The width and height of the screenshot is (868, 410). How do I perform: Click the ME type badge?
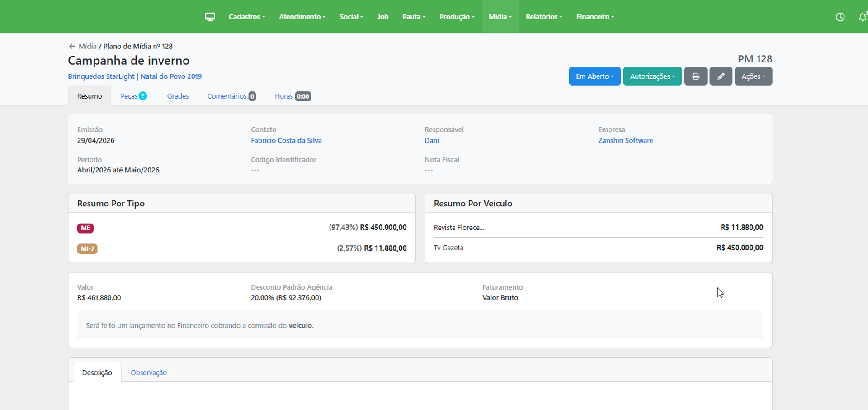(x=85, y=228)
